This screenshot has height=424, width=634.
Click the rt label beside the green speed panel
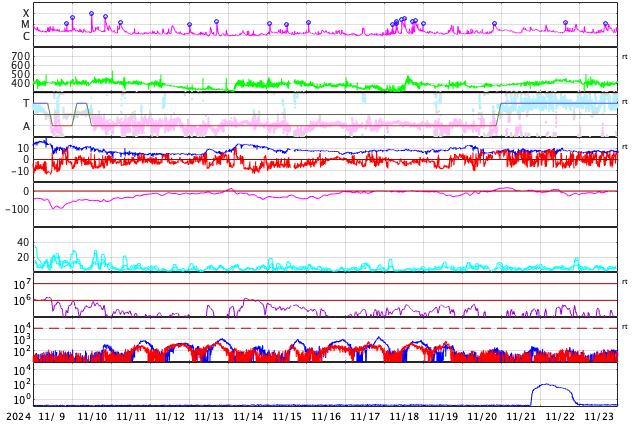click(x=625, y=57)
